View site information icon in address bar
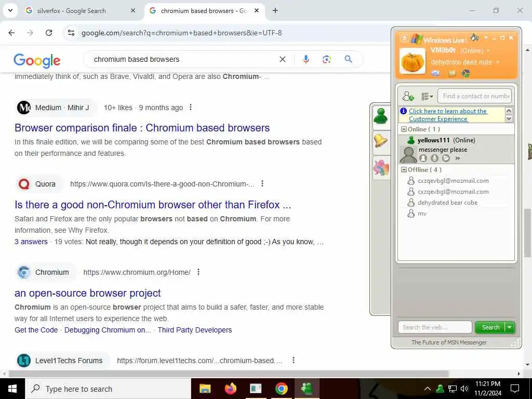Image resolution: width=532 pixels, height=399 pixels. pos(71,33)
